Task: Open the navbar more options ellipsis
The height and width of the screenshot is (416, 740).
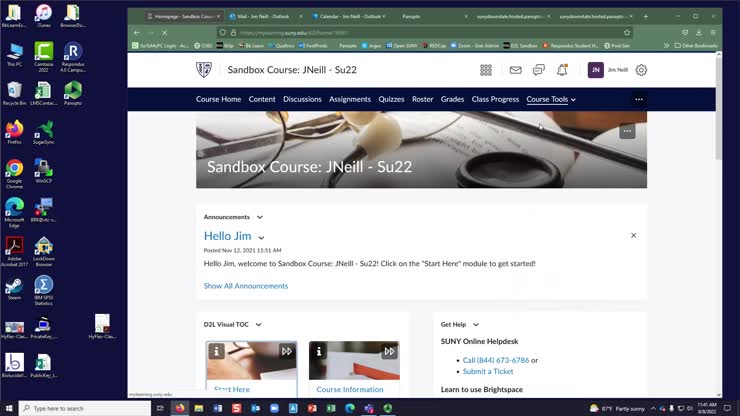Action: [639, 100]
